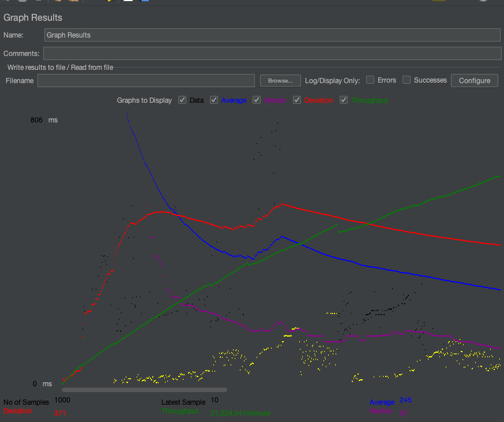Disable the Deviation graph checkbox
Screen dimensions: 504x422
click(297, 100)
